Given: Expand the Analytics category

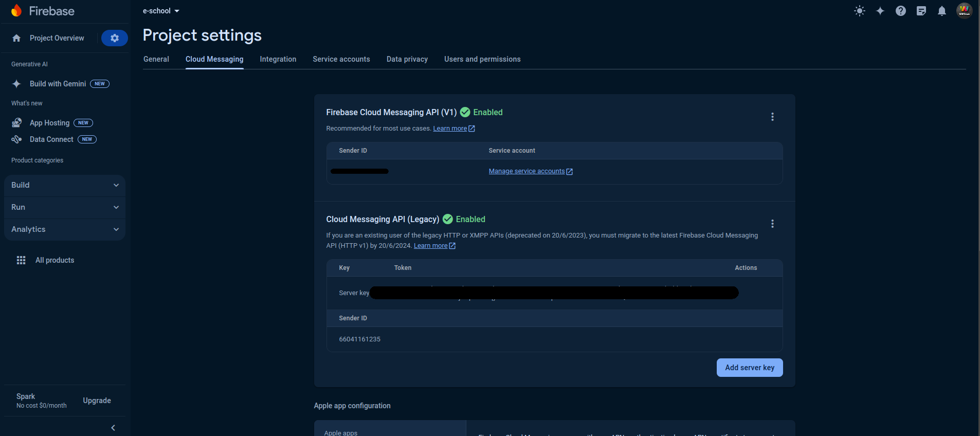Looking at the screenshot, I should pyautogui.click(x=65, y=229).
